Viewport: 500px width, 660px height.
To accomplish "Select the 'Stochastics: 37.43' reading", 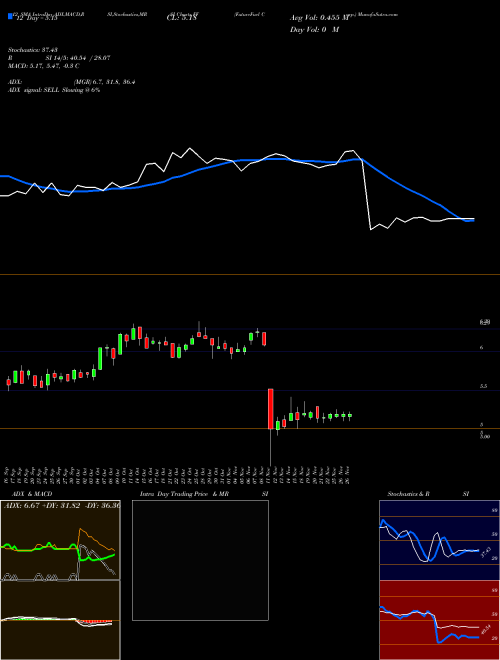I will tap(32, 50).
